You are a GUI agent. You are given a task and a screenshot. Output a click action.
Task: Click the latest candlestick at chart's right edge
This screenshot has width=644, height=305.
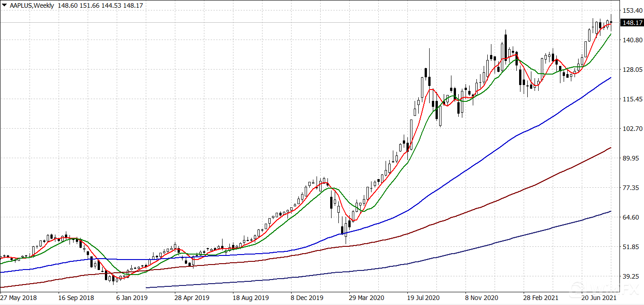click(611, 22)
